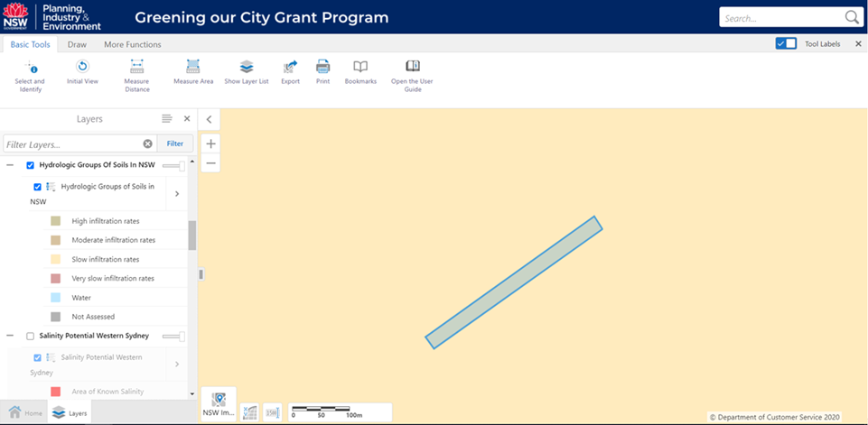Toggle the map coordinates widget
The width and height of the screenshot is (868, 425).
point(249,412)
